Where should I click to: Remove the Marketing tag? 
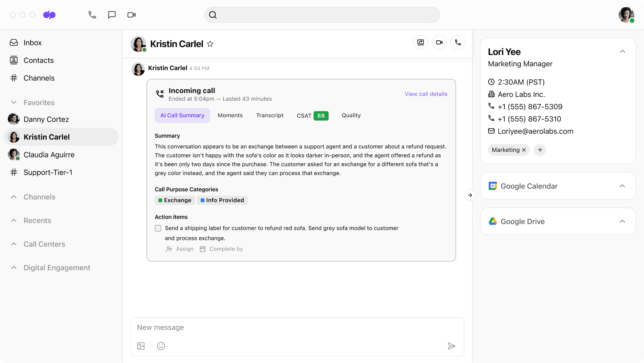pos(524,150)
